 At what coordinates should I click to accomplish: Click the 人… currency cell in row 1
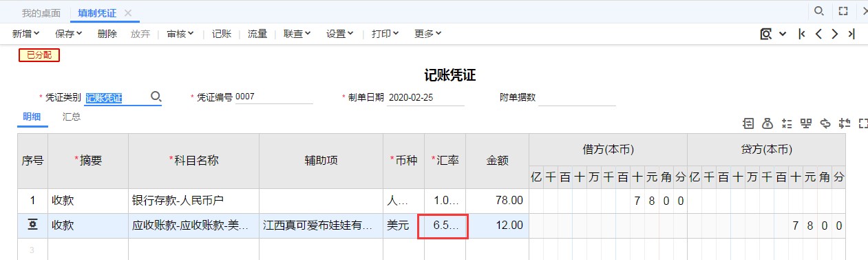pos(404,201)
